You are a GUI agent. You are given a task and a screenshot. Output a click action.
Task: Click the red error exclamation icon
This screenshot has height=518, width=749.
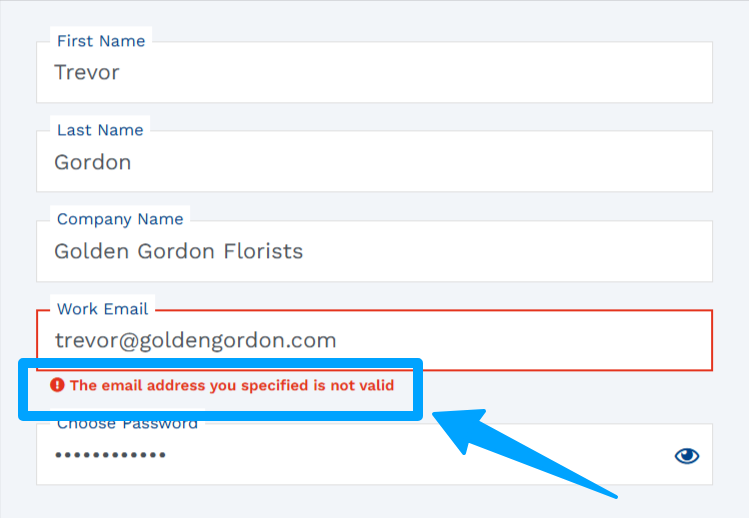coord(57,385)
